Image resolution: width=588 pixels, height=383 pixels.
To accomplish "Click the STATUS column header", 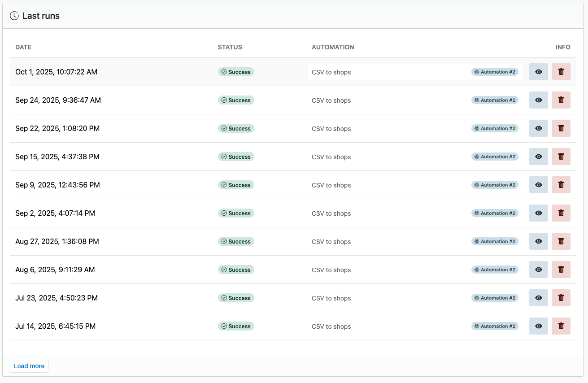I will (x=230, y=47).
